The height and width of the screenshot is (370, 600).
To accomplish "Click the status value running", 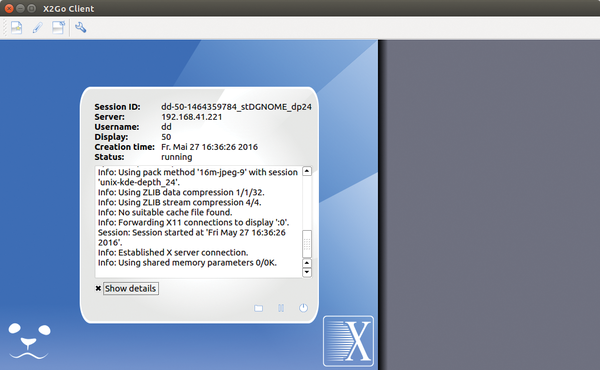I will [x=176, y=157].
